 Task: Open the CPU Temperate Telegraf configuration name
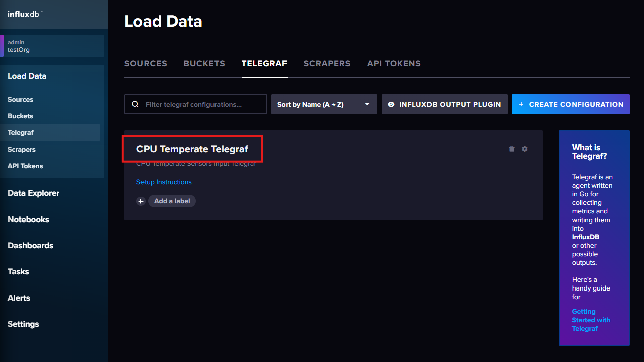pos(192,149)
